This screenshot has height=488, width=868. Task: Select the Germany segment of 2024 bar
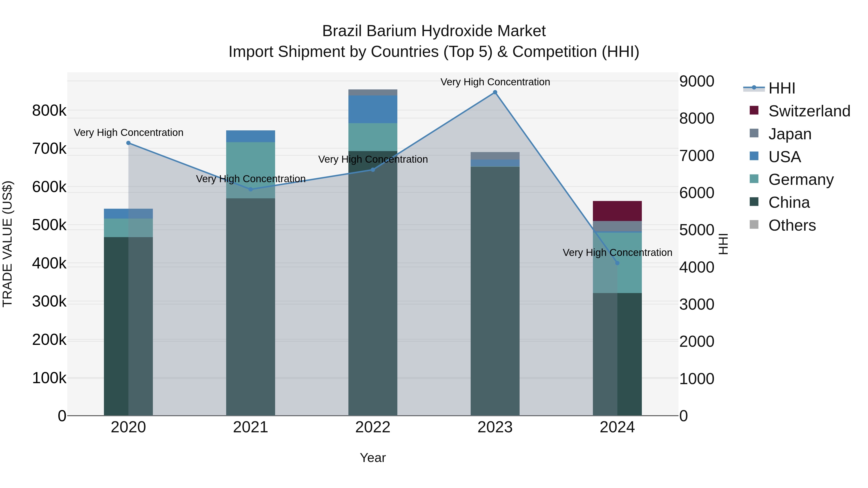point(617,263)
